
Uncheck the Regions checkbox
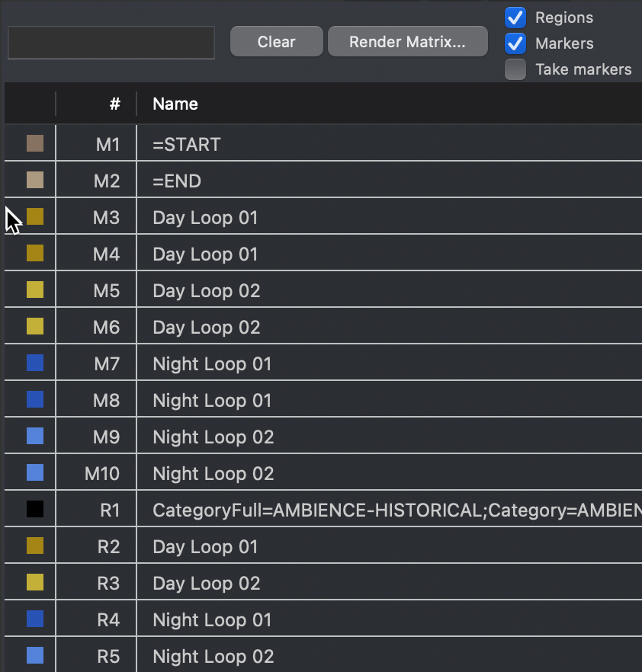point(515,18)
